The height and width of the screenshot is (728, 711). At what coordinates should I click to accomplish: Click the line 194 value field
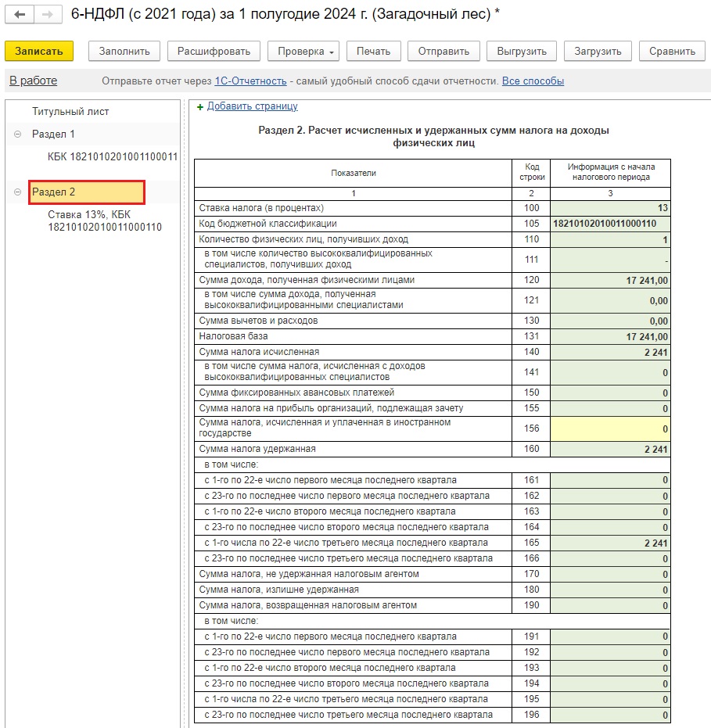pos(610,684)
